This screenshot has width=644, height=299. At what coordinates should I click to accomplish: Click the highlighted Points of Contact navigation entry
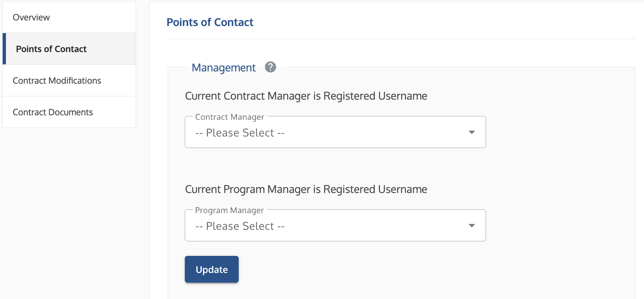(51, 49)
